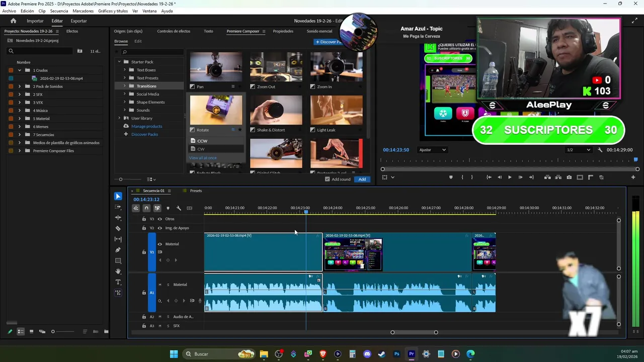Toggle Snap in timeline
The width and height of the screenshot is (644, 362).
pyautogui.click(x=146, y=208)
